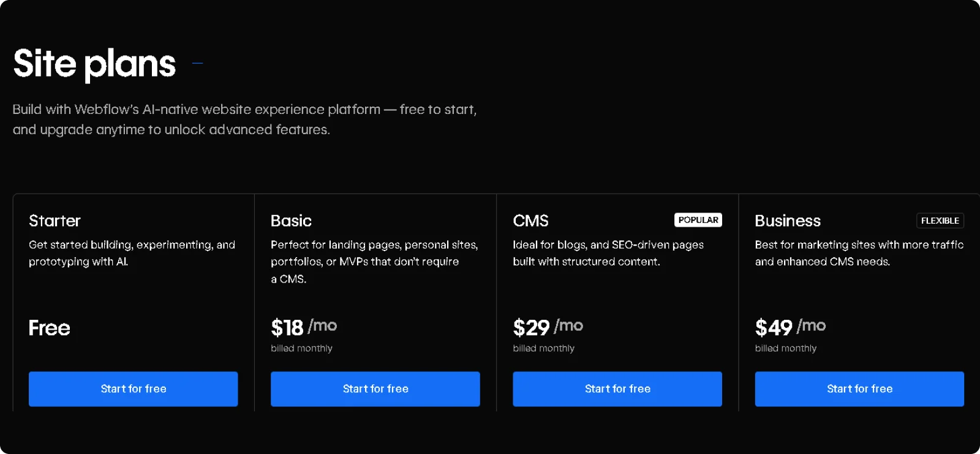Select the Basic plan title
Viewport: 980px width, 454px height.
coord(291,221)
